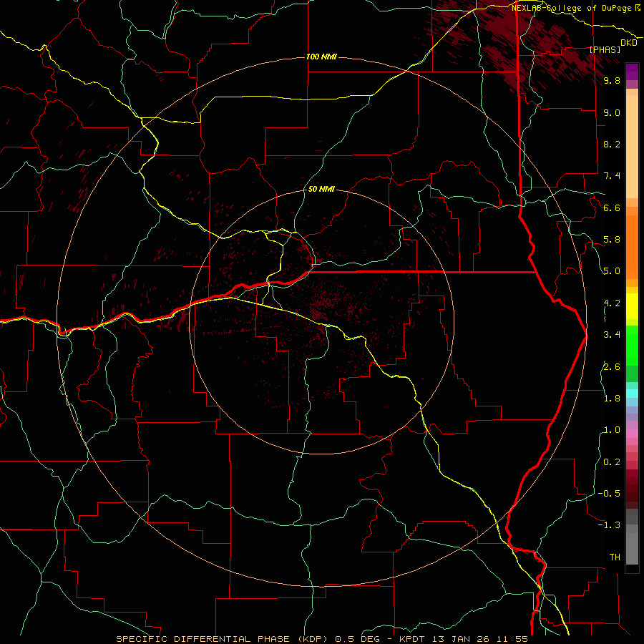This screenshot has width=644, height=644.
Task: Click the orange color band
Action: tap(632, 248)
